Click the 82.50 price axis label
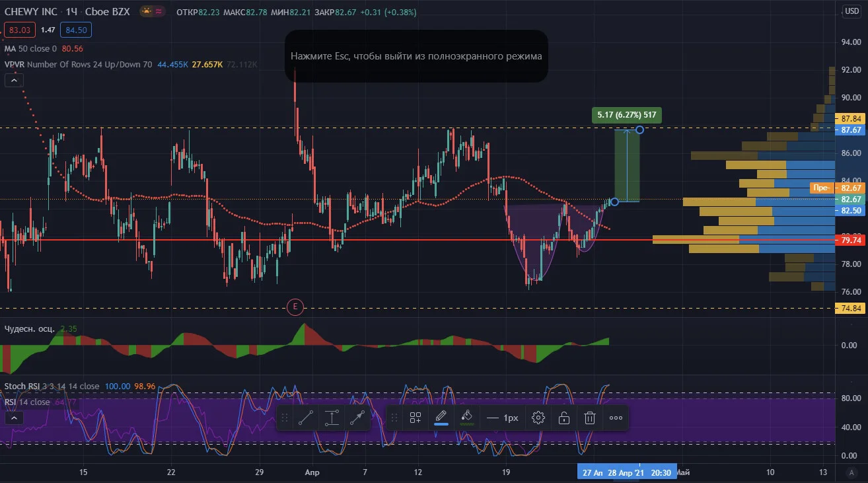Image resolution: width=868 pixels, height=483 pixels. [849, 210]
